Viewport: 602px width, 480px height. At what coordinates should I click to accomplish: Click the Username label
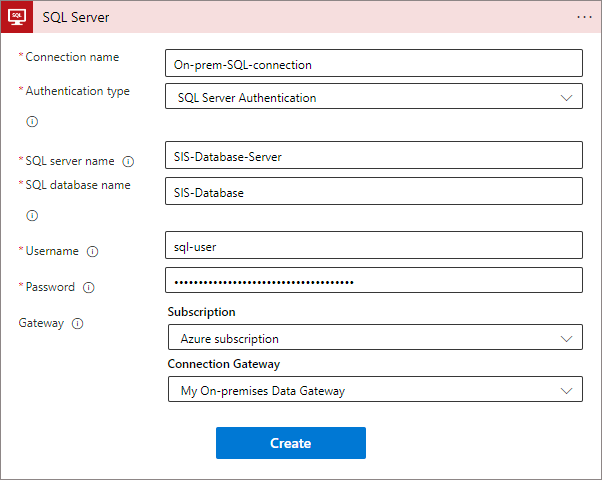point(52,251)
